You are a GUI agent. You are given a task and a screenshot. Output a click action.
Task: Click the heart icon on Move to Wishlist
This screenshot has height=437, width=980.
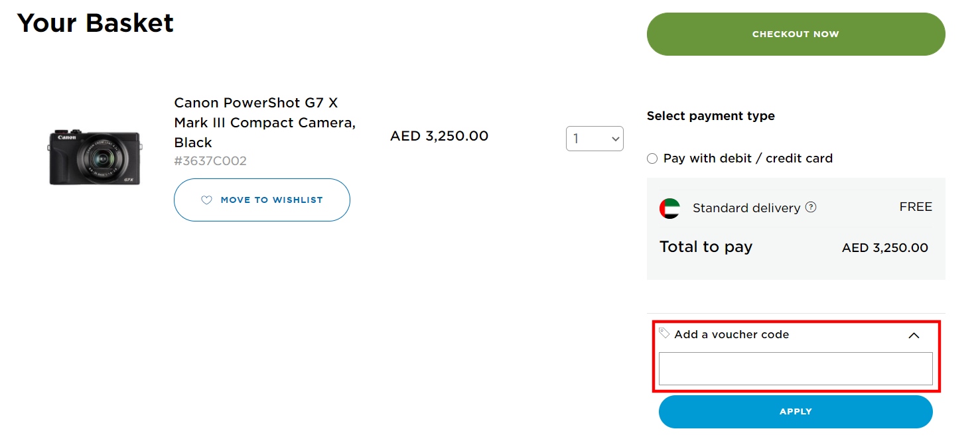(206, 200)
